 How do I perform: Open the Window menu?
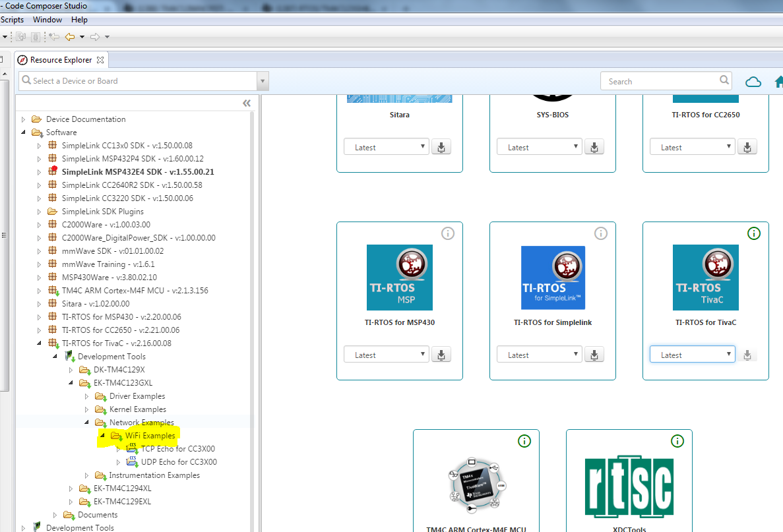tap(47, 20)
